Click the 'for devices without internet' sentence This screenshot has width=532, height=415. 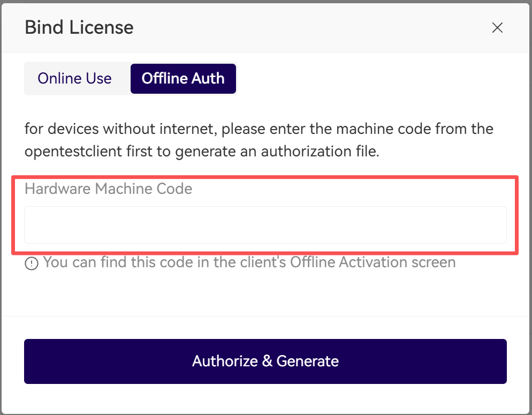(x=120, y=129)
